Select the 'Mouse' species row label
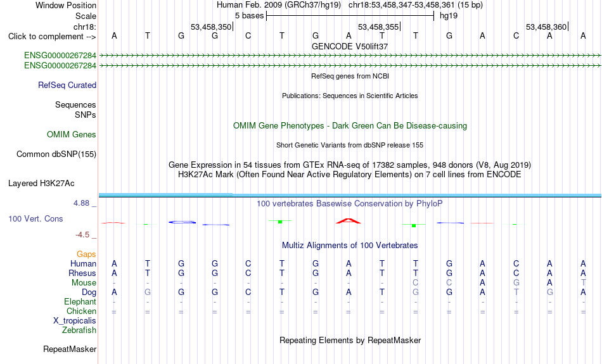 (84, 283)
